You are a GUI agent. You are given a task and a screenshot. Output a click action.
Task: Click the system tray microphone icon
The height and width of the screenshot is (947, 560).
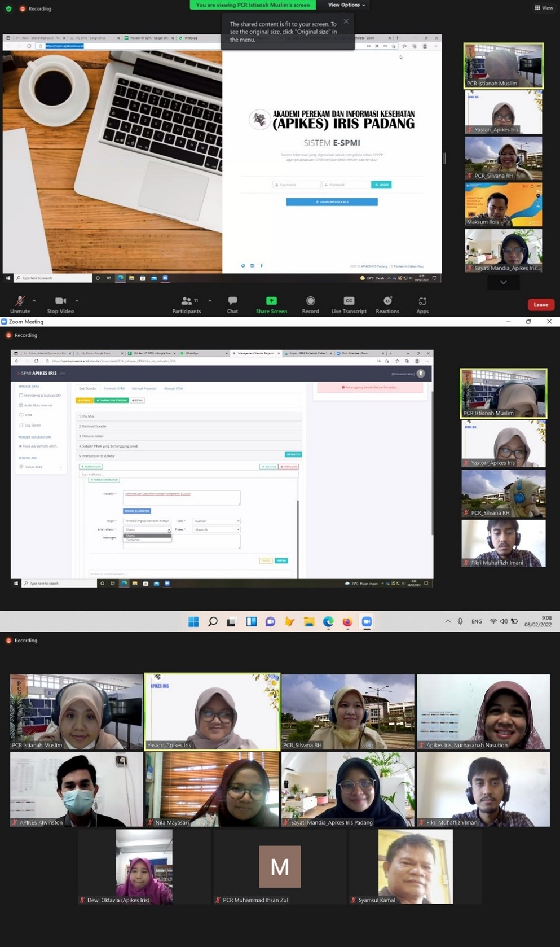pos(460,621)
